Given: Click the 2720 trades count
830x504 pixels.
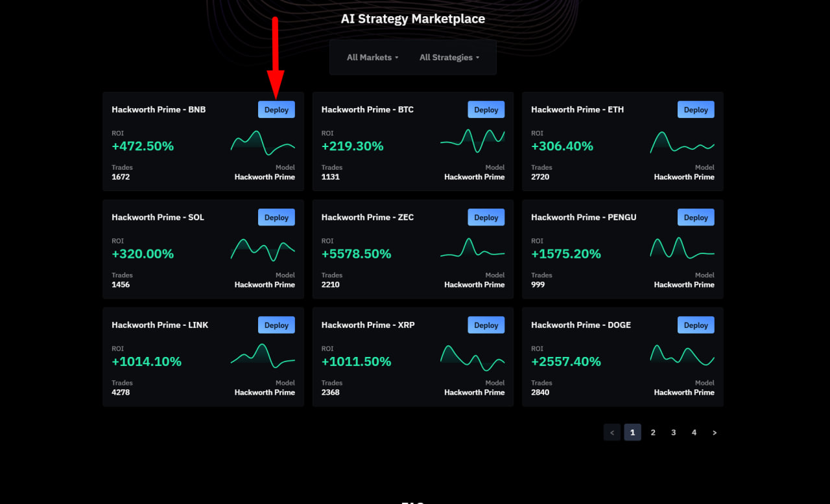Looking at the screenshot, I should click(540, 177).
